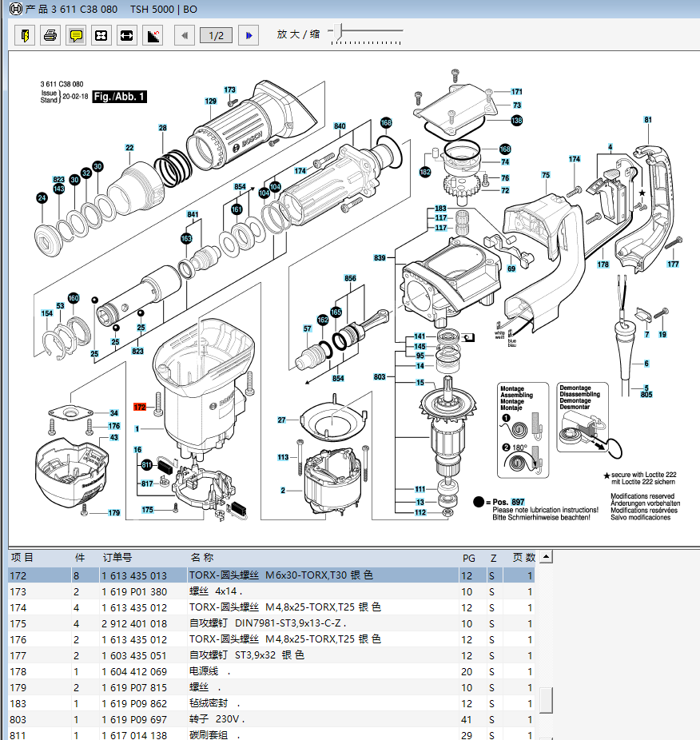Click the 1/2 page indicator
700x740 pixels.
217,35
